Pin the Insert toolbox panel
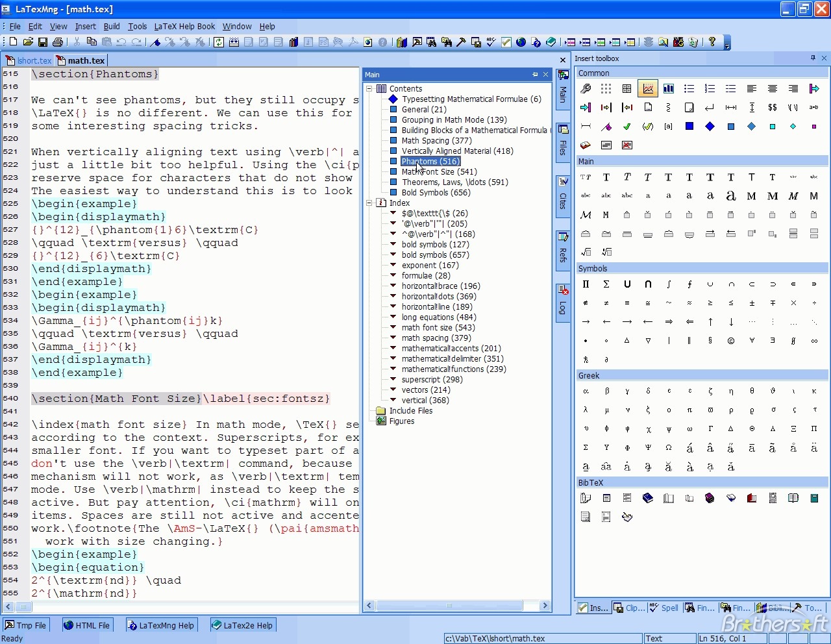831x644 pixels. [x=813, y=58]
